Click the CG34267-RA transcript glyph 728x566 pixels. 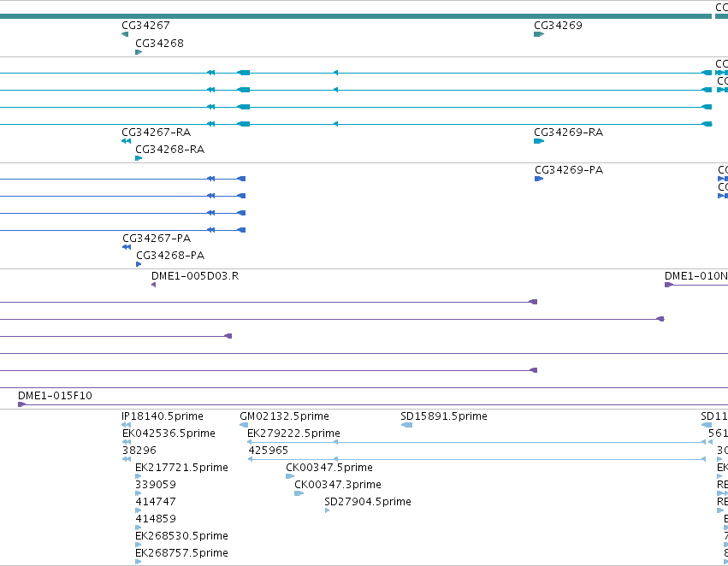pyautogui.click(x=126, y=141)
